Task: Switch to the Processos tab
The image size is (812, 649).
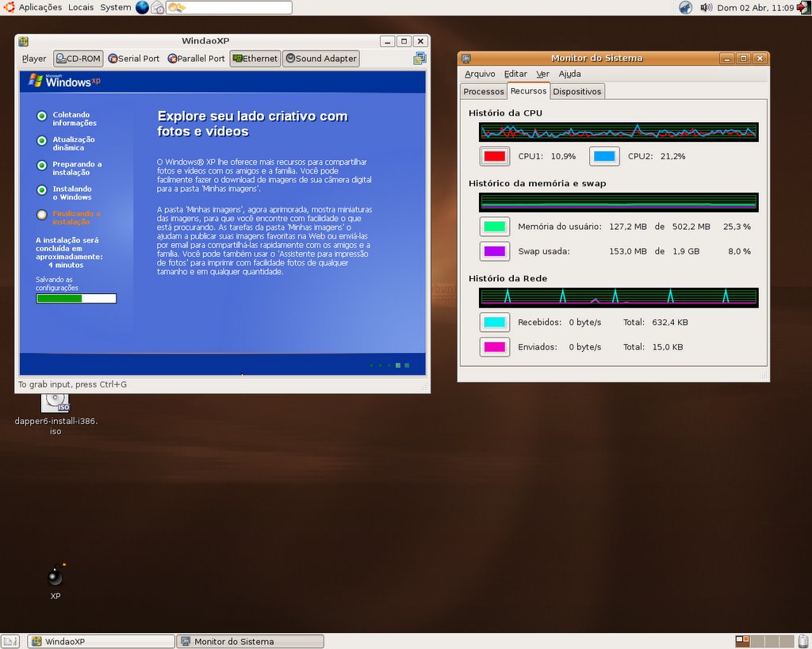Action: point(484,92)
